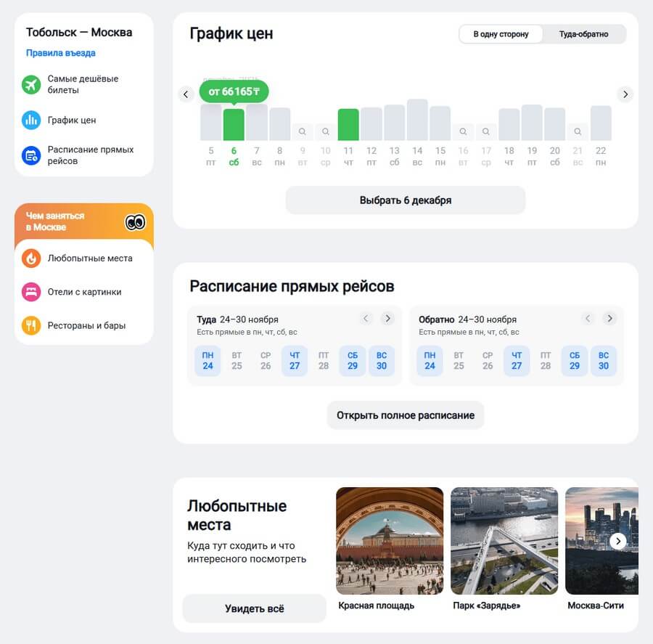
Task: Click the pink bed hotels icon
Action: tap(31, 292)
